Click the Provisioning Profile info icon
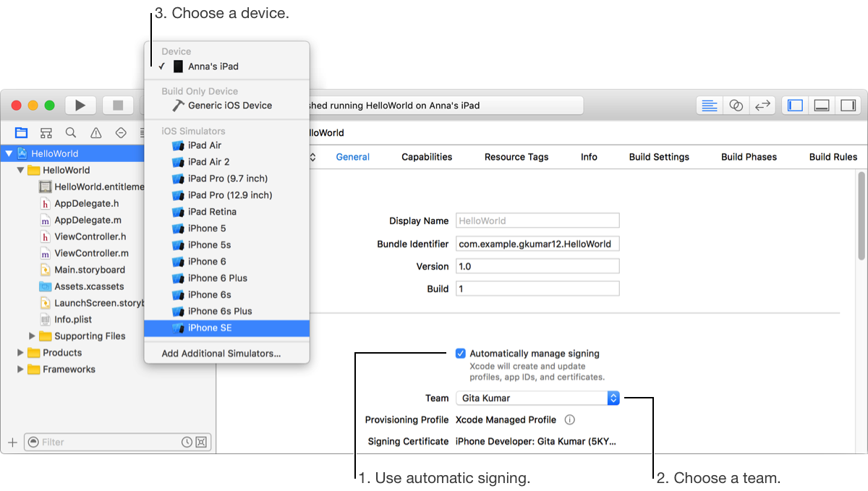The height and width of the screenshot is (491, 868). (569, 419)
